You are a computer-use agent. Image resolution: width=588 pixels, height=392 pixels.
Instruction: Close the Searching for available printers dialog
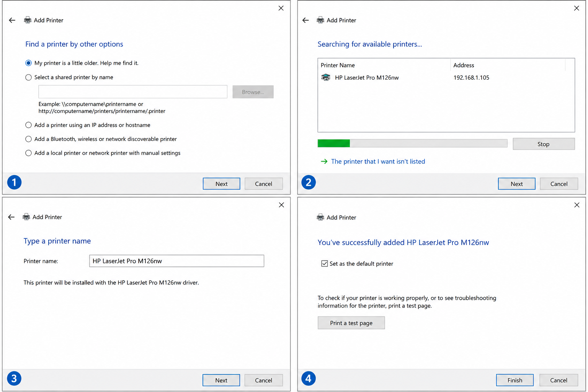[x=577, y=8]
